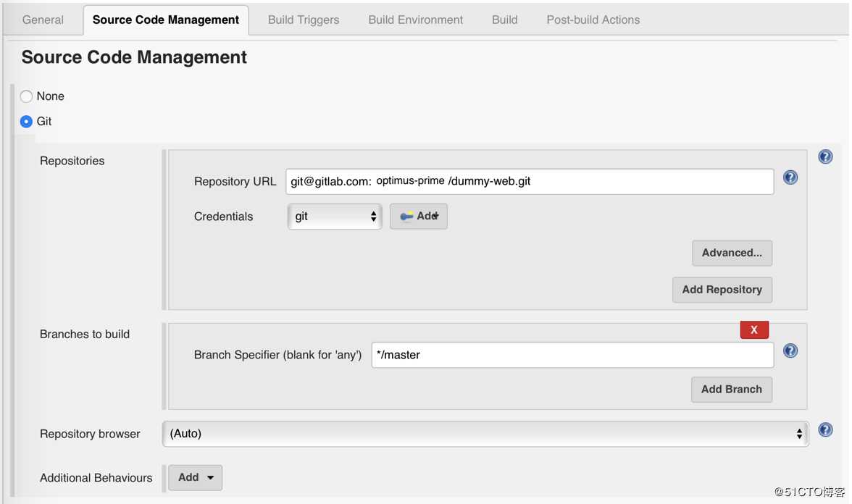852x504 pixels.
Task: Remove the branch section using the red X
Action: (753, 329)
